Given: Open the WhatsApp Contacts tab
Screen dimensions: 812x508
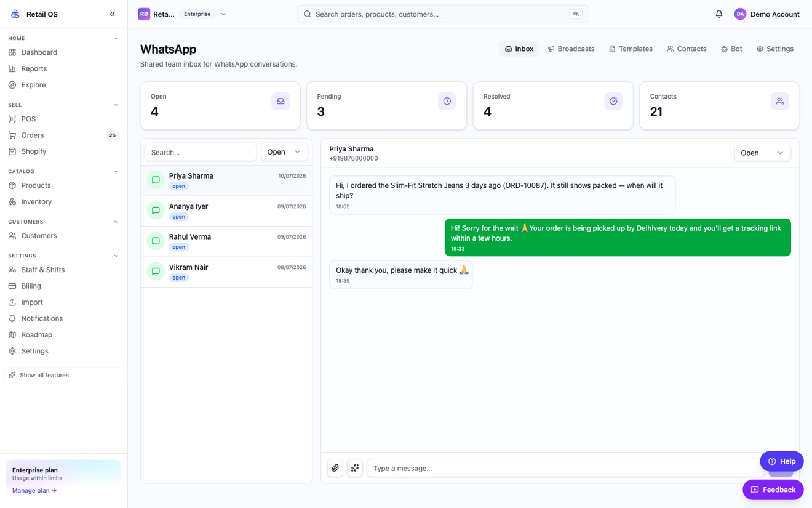Looking at the screenshot, I should point(687,49).
